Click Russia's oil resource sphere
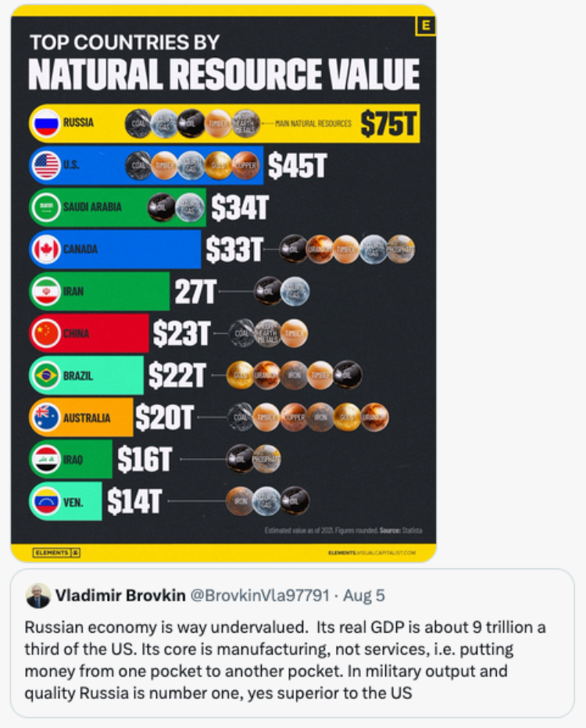The width and height of the screenshot is (586, 728). point(191,124)
